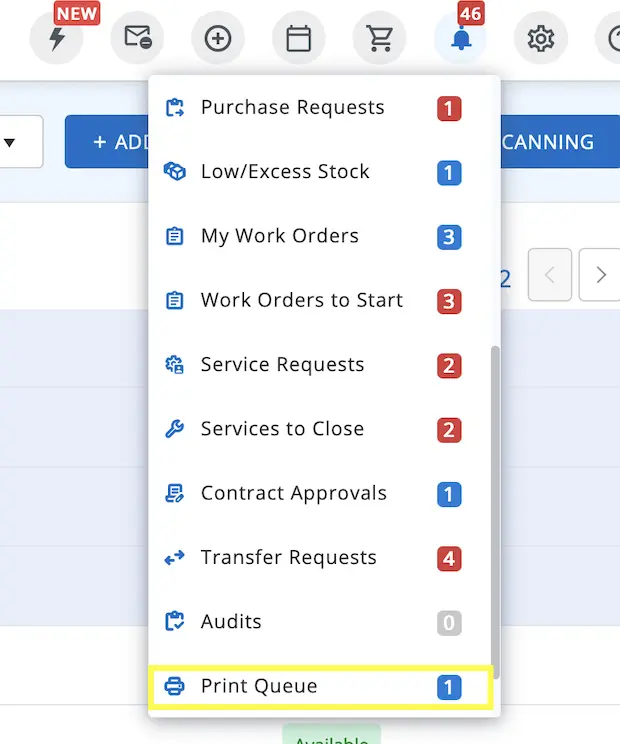The height and width of the screenshot is (744, 620).
Task: Click the Print Queue printer icon
Action: (x=175, y=687)
